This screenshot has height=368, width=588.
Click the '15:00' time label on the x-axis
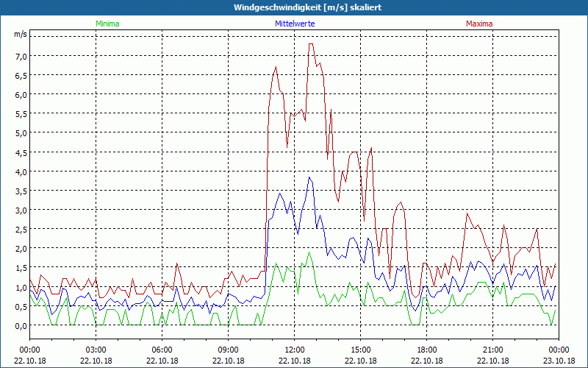pyautogui.click(x=361, y=350)
